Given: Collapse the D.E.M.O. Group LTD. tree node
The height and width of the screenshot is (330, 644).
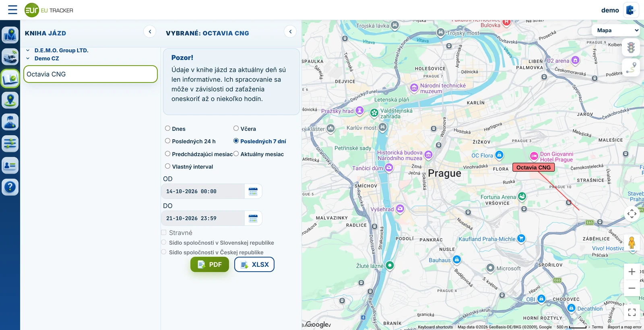Looking at the screenshot, I should point(28,50).
